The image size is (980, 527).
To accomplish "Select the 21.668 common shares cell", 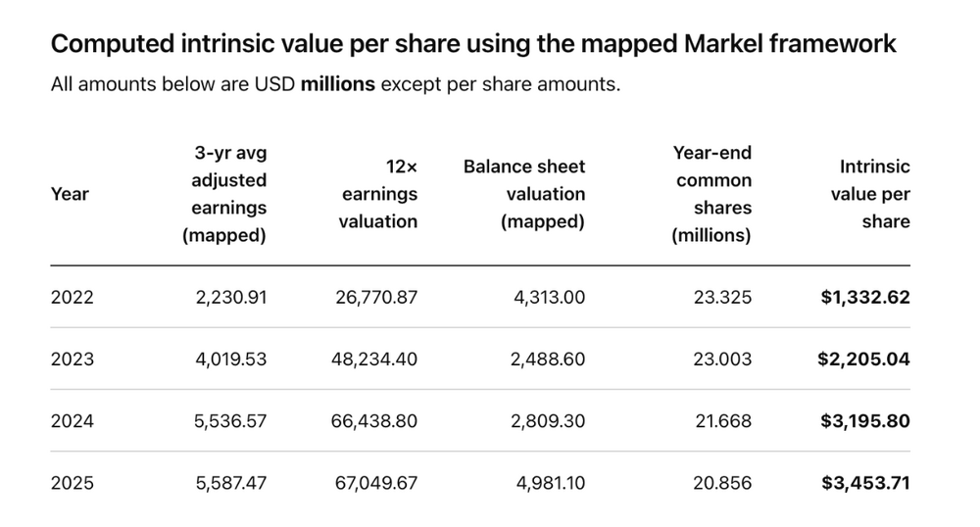I will 724,421.
